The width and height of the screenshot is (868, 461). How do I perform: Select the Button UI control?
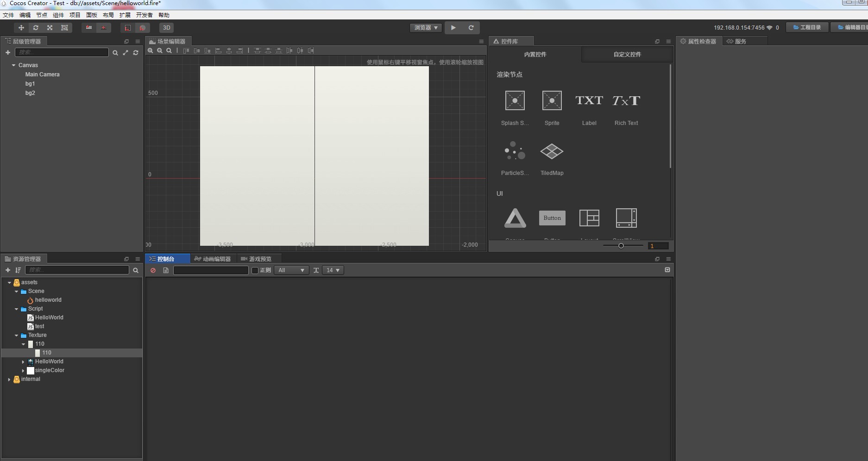coord(552,218)
